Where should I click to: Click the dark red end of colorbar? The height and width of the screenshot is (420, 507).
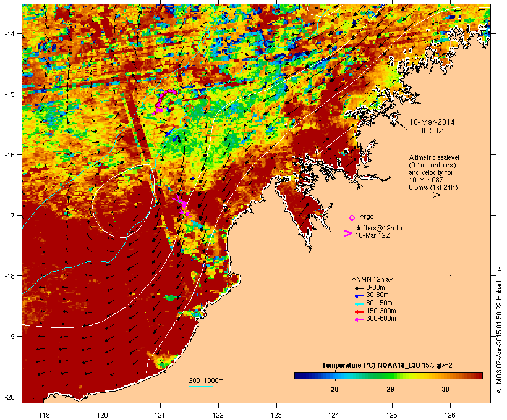point(479,376)
